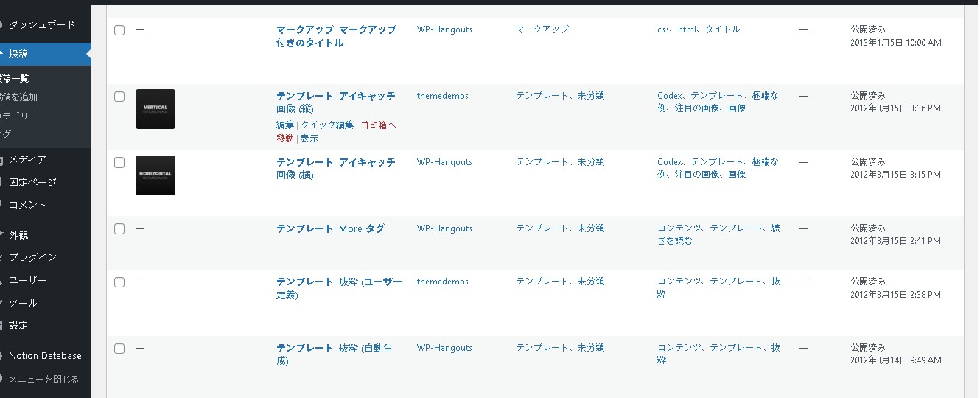Click the HORIZONTAL featured image thumbnail

[155, 175]
